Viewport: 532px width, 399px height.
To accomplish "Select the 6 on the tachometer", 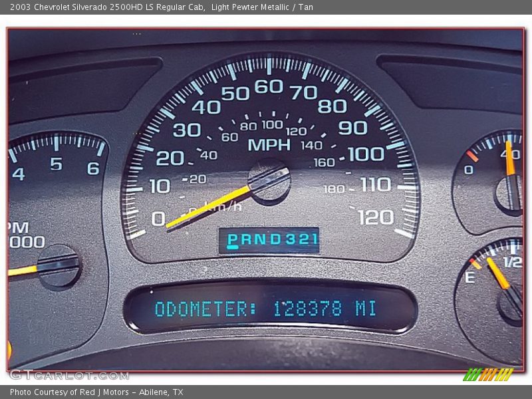I will coord(93,168).
